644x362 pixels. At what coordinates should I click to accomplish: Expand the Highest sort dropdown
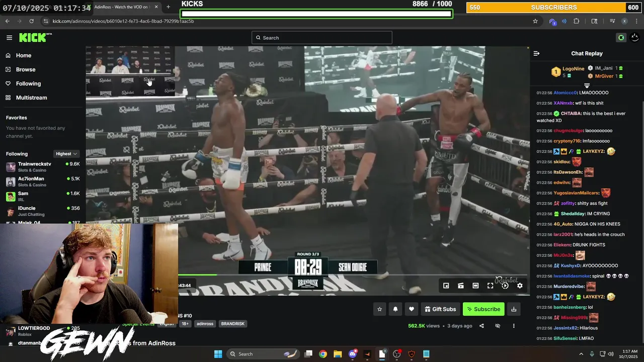tap(66, 154)
